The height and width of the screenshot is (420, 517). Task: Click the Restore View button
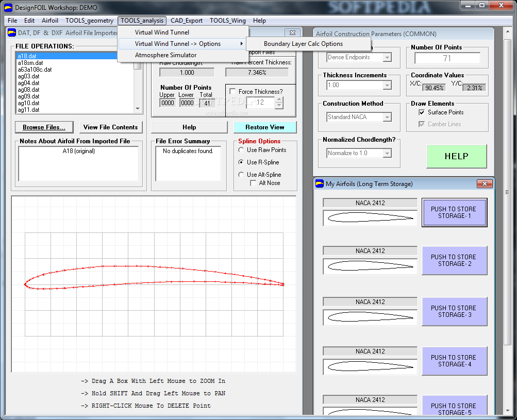click(265, 127)
